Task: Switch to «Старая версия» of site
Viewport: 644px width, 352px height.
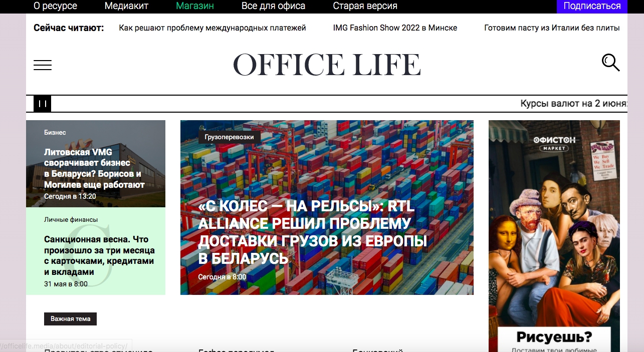Action: 365,6
